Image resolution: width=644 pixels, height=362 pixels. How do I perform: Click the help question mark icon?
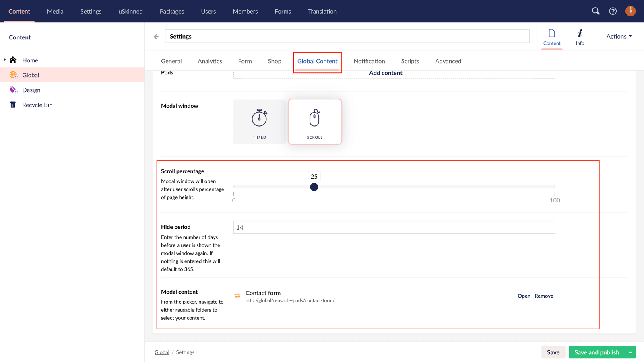click(x=613, y=11)
